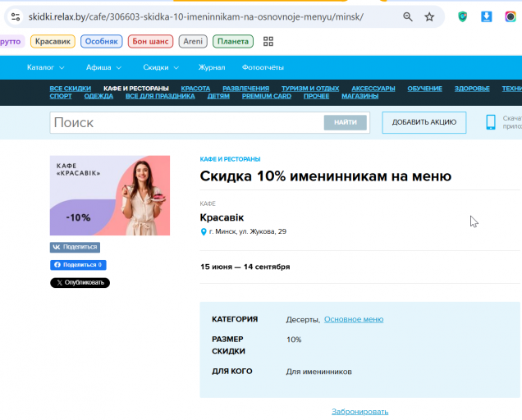Click the blue КАФЕ И РЕСТОРАНЫ breadcrumb
Viewport: 522px width, 420px height.
(230, 159)
